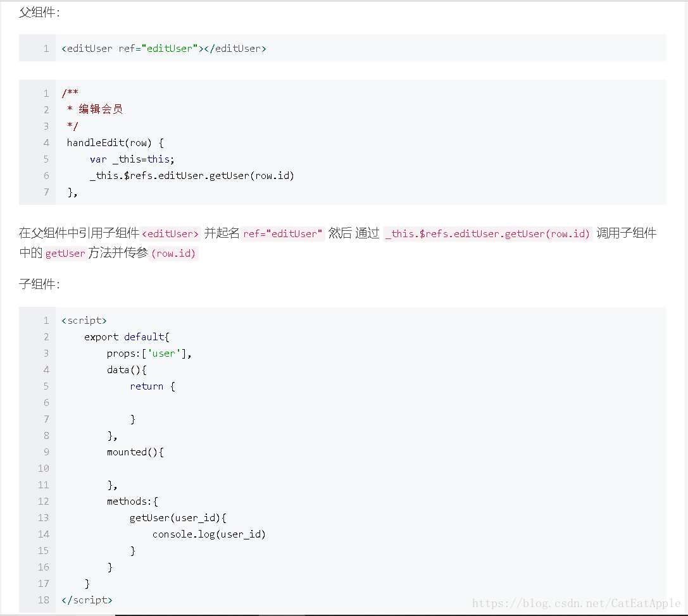Click the 'mounted(){' line
The image size is (688, 616).
coord(135,452)
